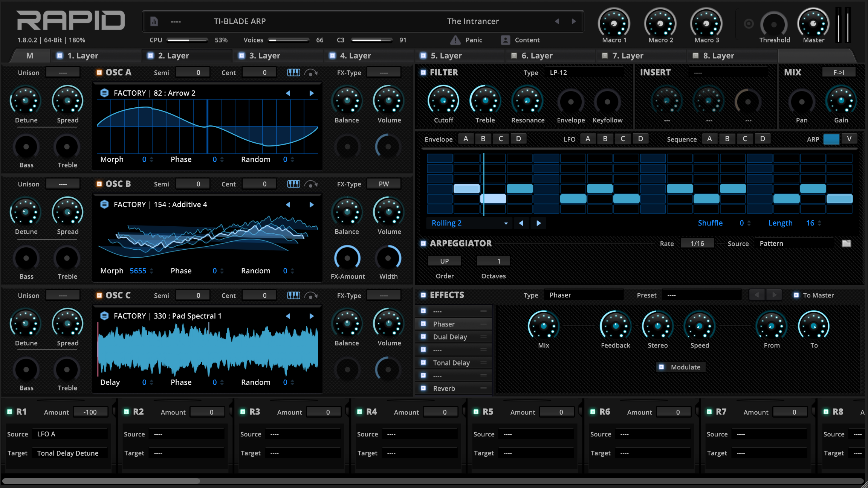Click the limiter icon beside Threshold knob

click(749, 24)
